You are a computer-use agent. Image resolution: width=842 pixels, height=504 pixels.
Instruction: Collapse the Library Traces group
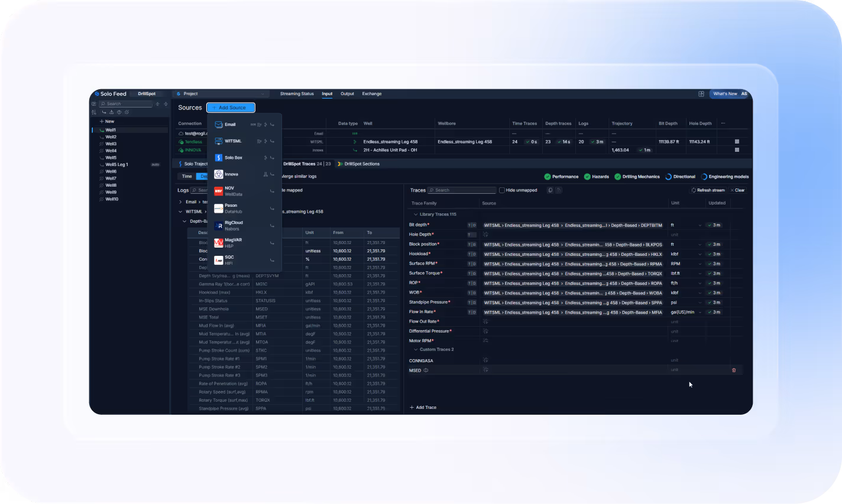point(416,214)
